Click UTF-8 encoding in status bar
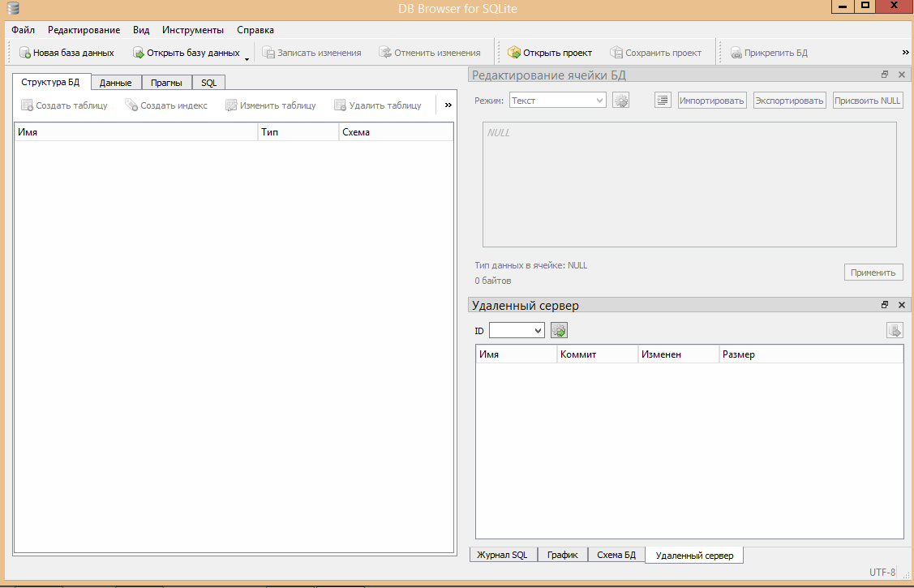This screenshot has height=588, width=914. point(882,573)
